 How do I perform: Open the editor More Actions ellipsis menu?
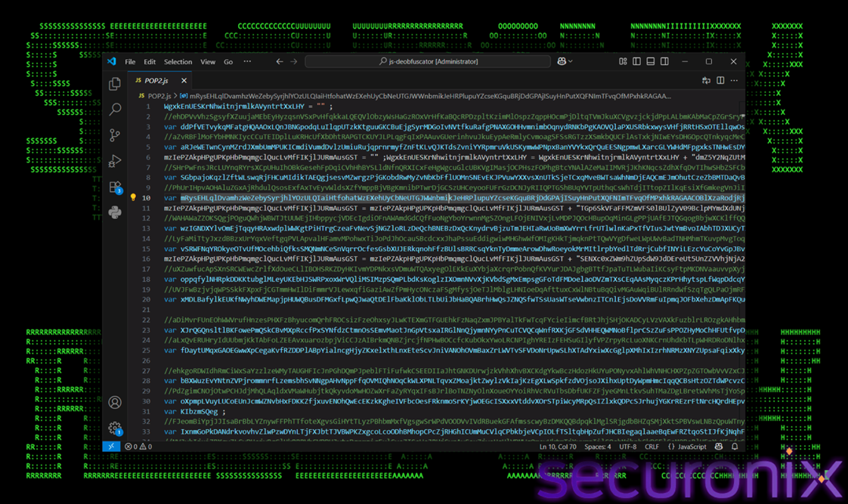pos(734,81)
